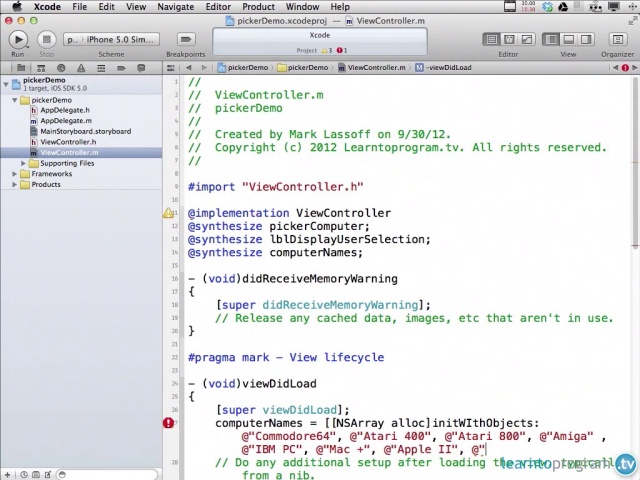Open the Window menu
This screenshot has width=640, height=480.
[x=302, y=7]
